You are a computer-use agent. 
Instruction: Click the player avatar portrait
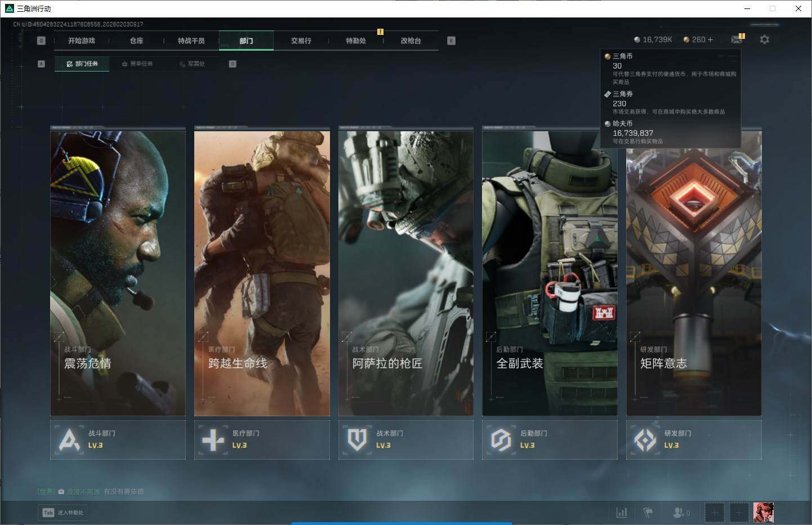763,513
